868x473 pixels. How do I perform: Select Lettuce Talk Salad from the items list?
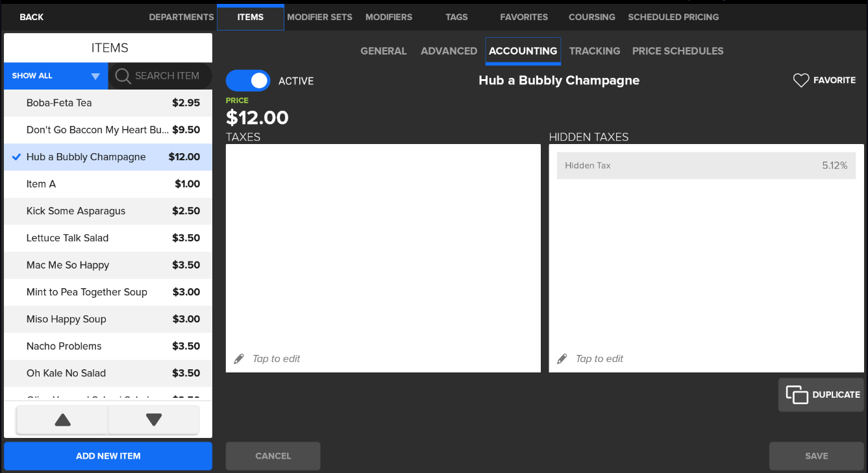pyautogui.click(x=108, y=237)
